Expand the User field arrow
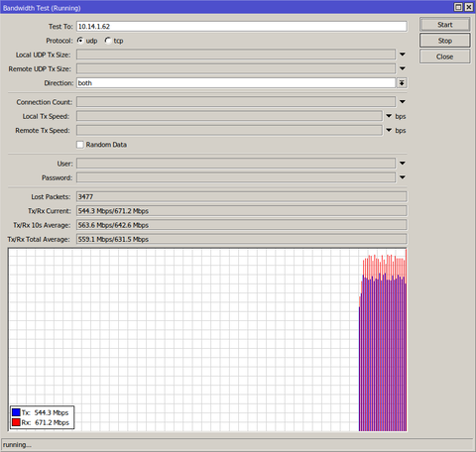The height and width of the screenshot is (452, 476). coord(403,164)
